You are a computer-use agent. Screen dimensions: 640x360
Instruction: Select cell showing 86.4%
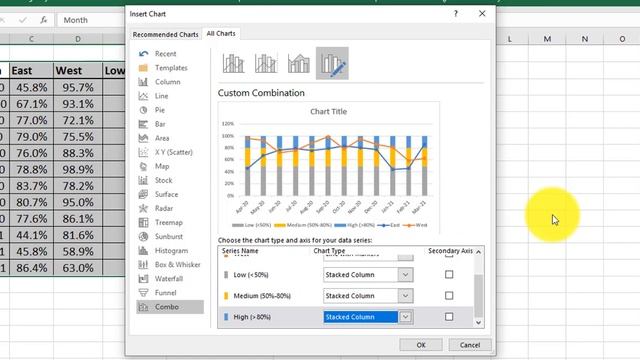(31, 268)
